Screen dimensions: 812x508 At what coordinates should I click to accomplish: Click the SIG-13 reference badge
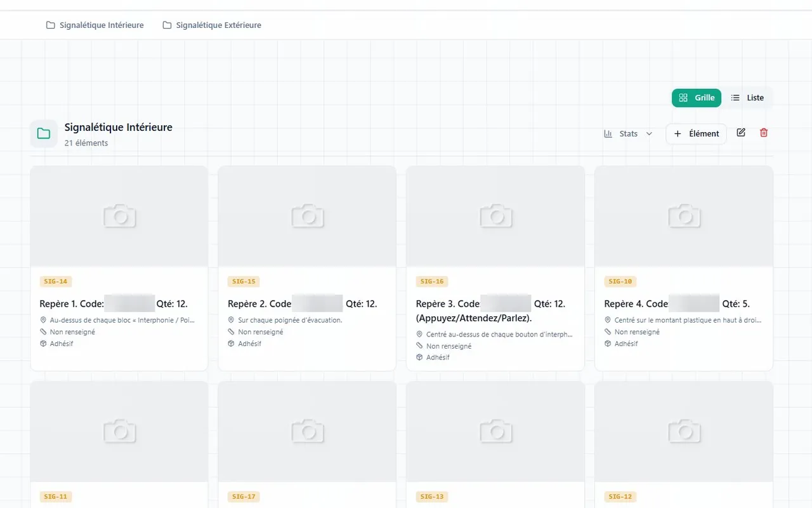point(432,497)
